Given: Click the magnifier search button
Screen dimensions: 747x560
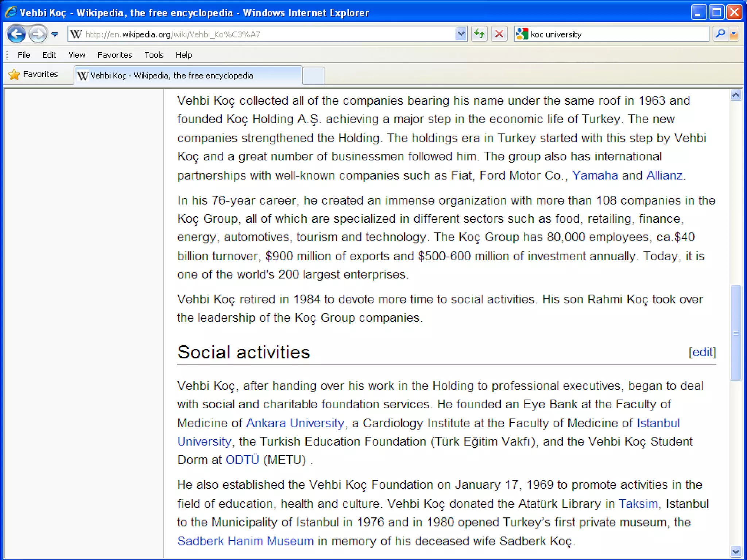Looking at the screenshot, I should tap(720, 34).
